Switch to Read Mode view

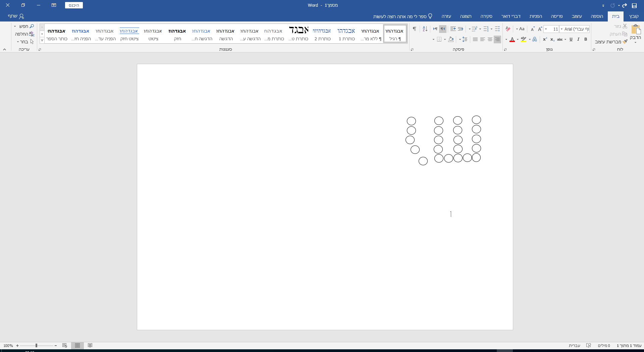90,346
